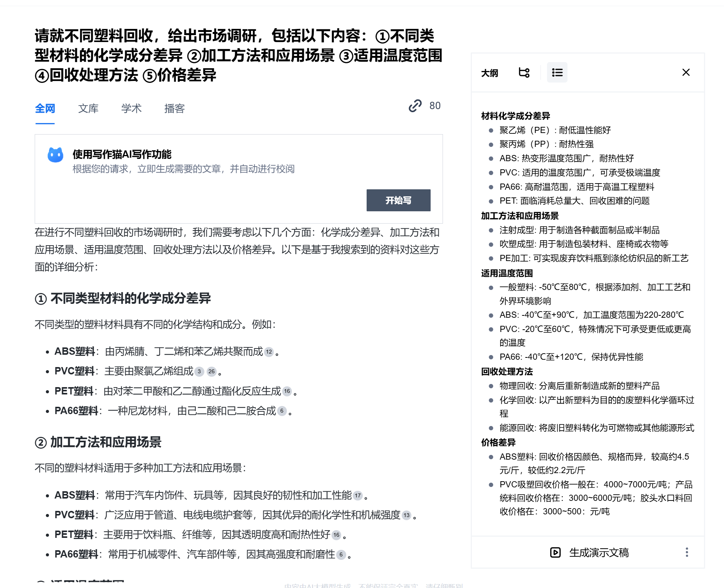Viewport: 724px width, 588px height.
Task: Open the more options menu beside 生成演示文稿
Action: pyautogui.click(x=687, y=553)
